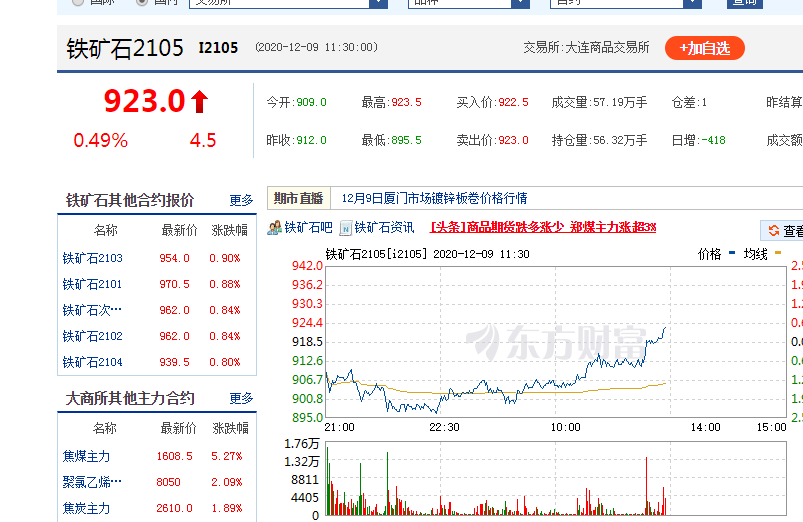Click the yellow 均线 legend marker
803x522 pixels.
point(778,253)
